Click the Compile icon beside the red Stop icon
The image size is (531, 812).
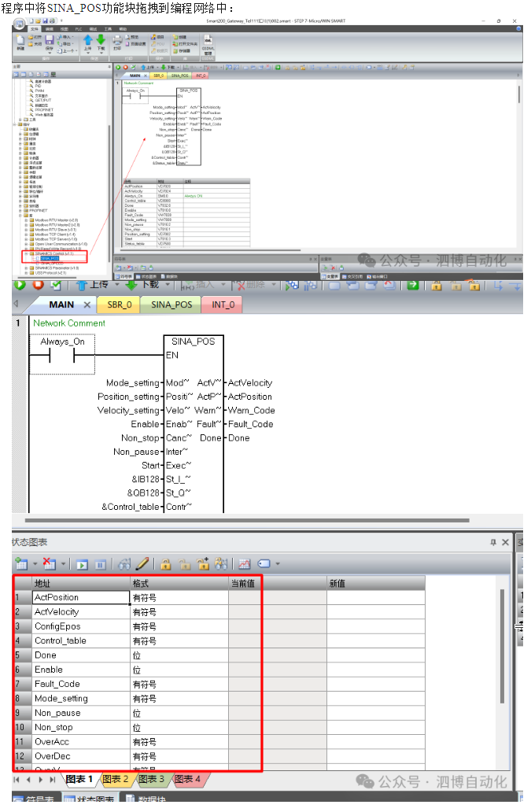pyautogui.click(x=56, y=286)
